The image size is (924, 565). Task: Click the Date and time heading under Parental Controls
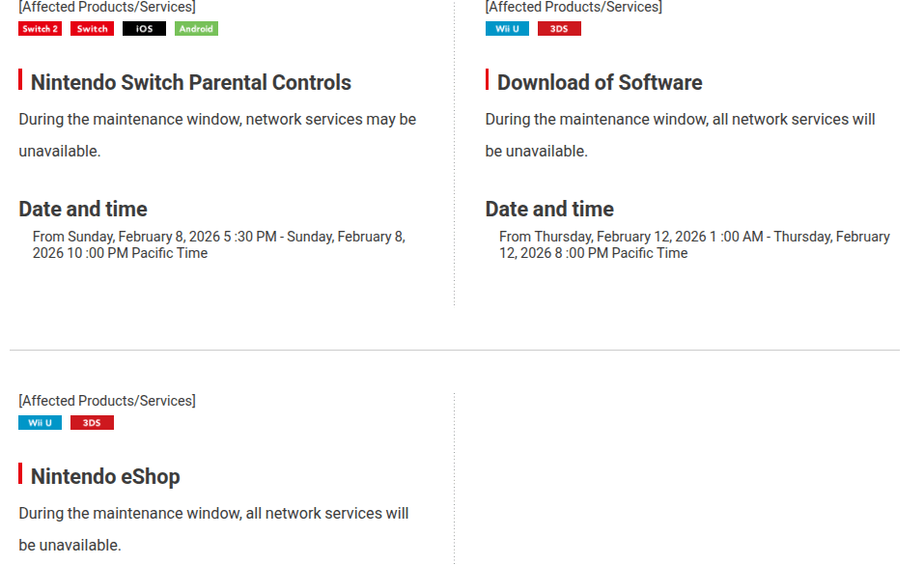coord(83,209)
